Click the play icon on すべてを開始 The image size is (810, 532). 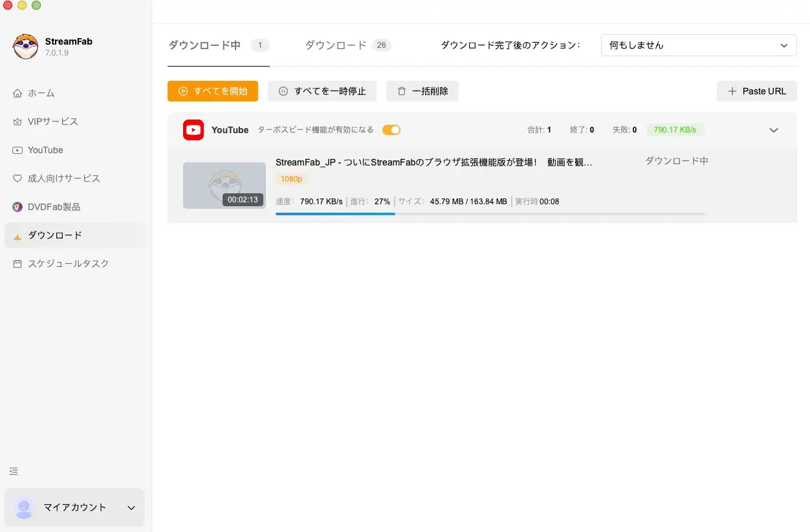(183, 91)
